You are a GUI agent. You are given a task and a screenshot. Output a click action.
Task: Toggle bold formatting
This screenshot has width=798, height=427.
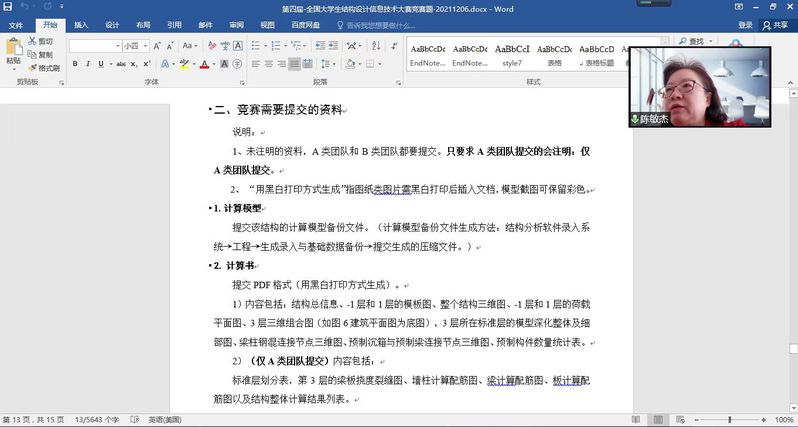(x=74, y=64)
